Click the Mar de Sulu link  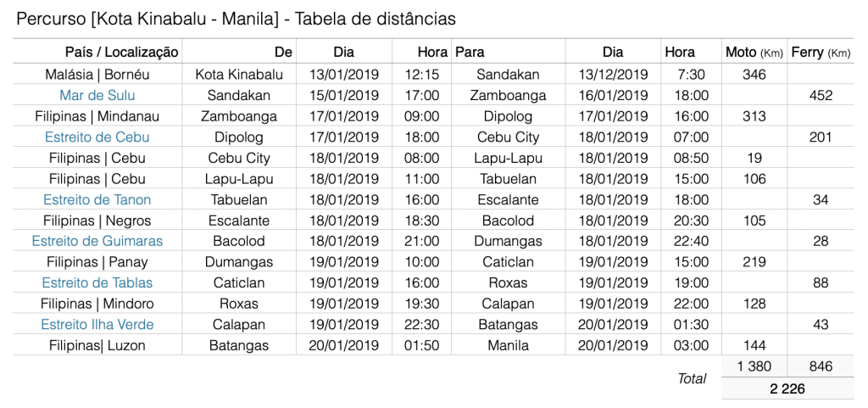tap(97, 95)
